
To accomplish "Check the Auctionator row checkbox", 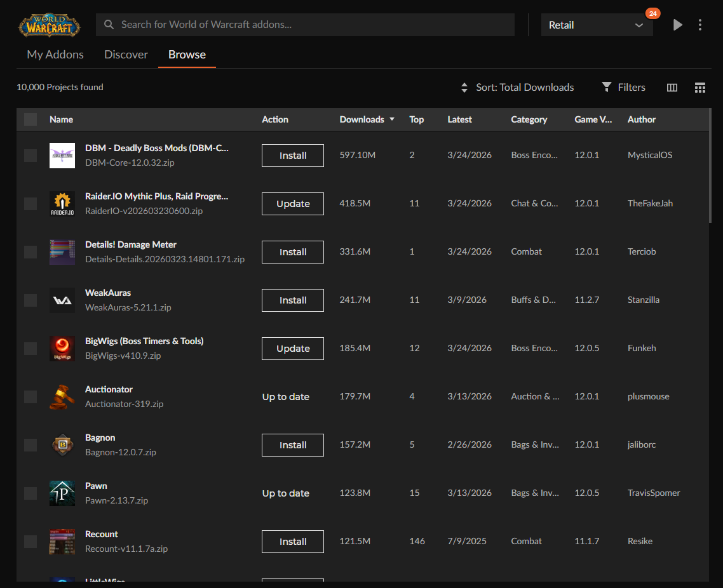I will pos(30,397).
